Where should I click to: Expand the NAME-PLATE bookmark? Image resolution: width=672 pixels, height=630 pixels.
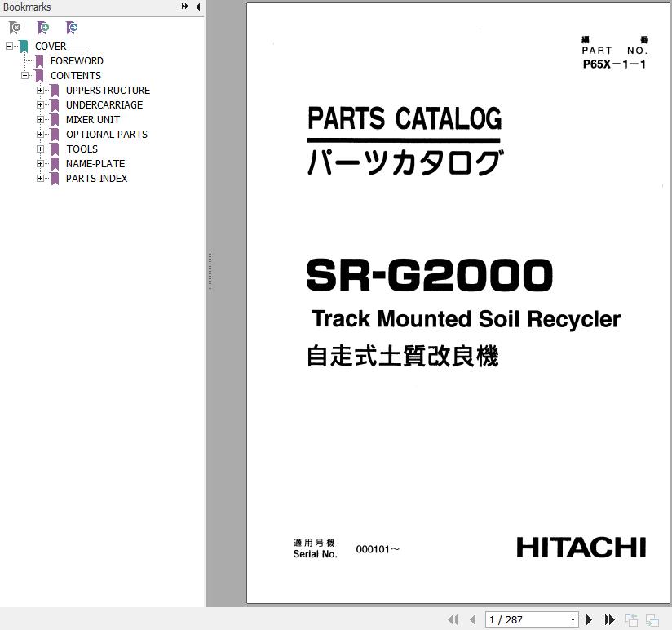tap(40, 163)
